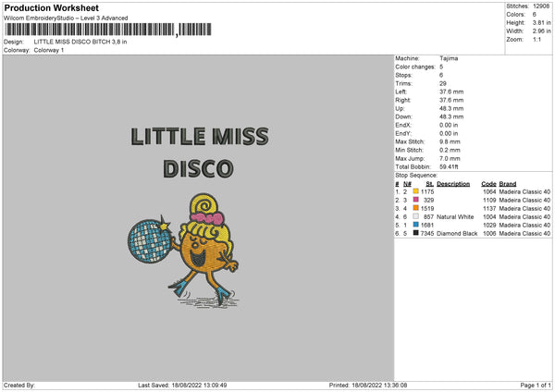Click the color code '1064'

pos(489,191)
